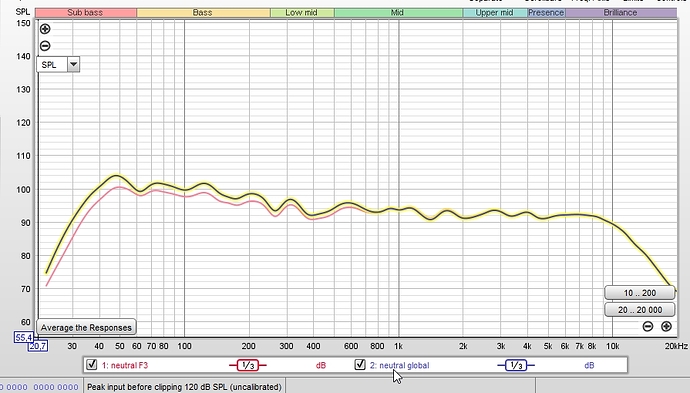Select the '2: neutral global' legend label
Screen dimensions: 690x393
[400, 365]
